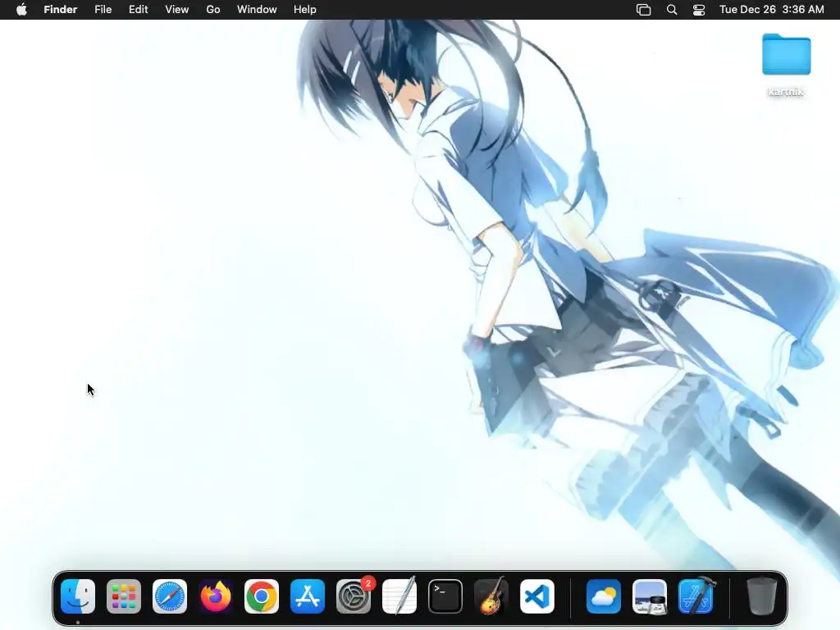The height and width of the screenshot is (630, 840).
Task: Open the Trash in the Dock
Action: pos(762,596)
